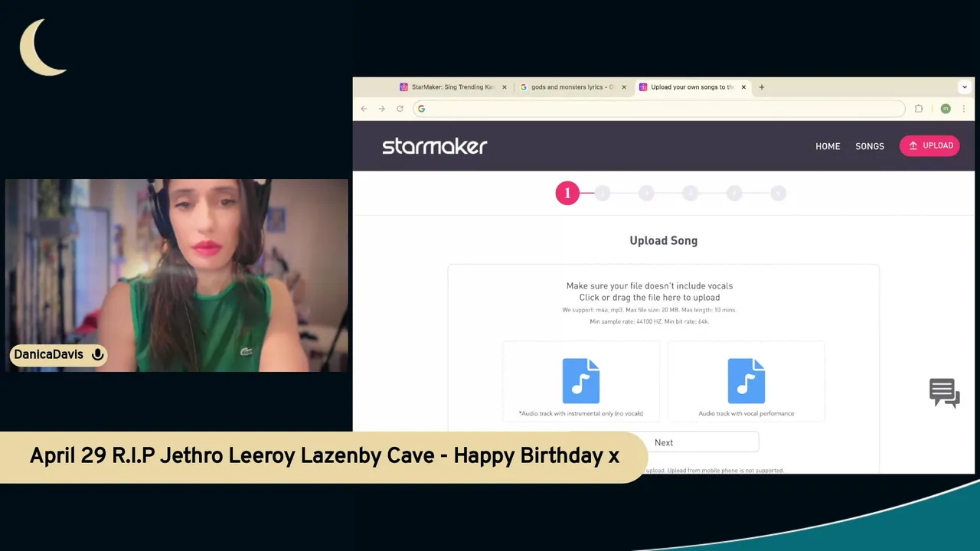Expand the tab search dropdown arrow

tap(965, 87)
